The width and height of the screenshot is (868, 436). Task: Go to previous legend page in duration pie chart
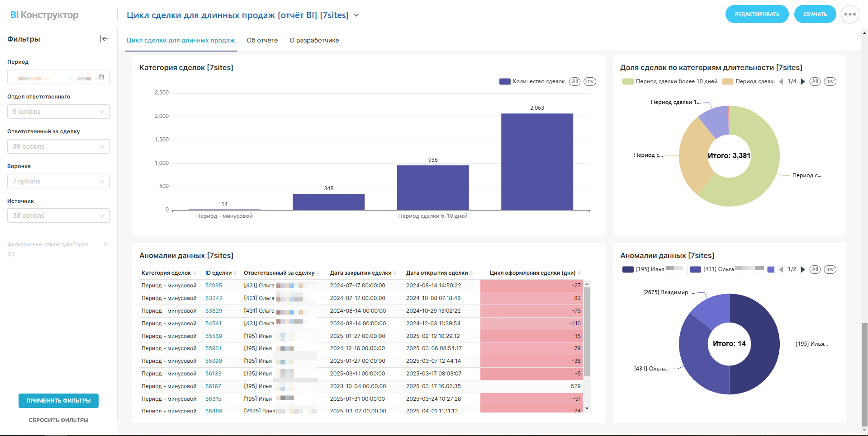pos(781,82)
